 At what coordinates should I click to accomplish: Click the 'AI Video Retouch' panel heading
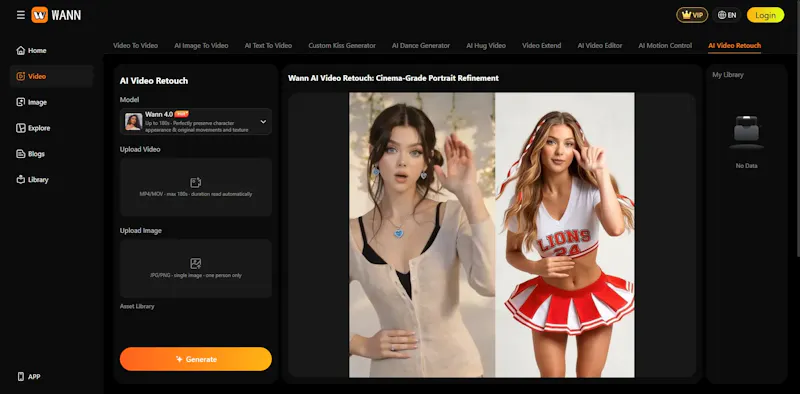[154, 81]
